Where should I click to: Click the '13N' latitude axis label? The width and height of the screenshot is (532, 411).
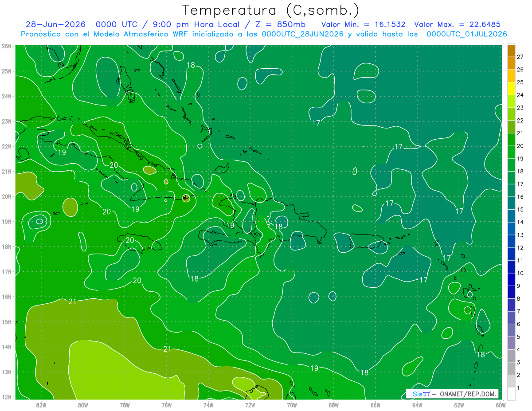tap(6, 372)
